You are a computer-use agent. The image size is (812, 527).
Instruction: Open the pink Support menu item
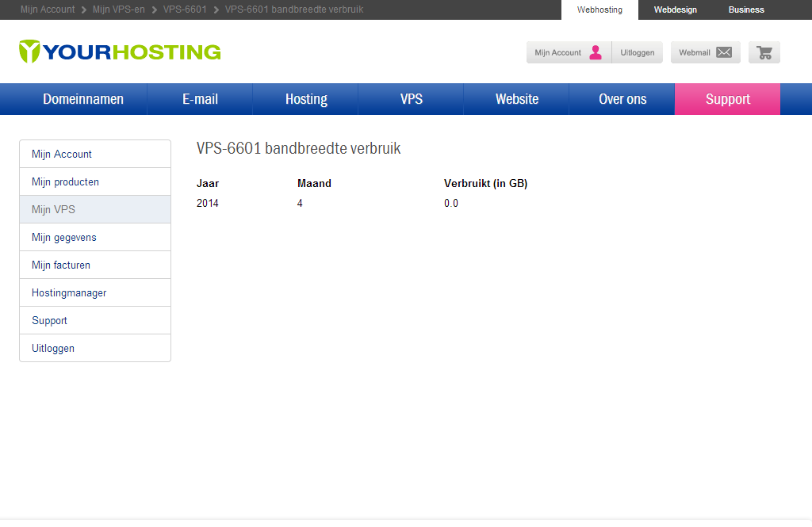727,99
